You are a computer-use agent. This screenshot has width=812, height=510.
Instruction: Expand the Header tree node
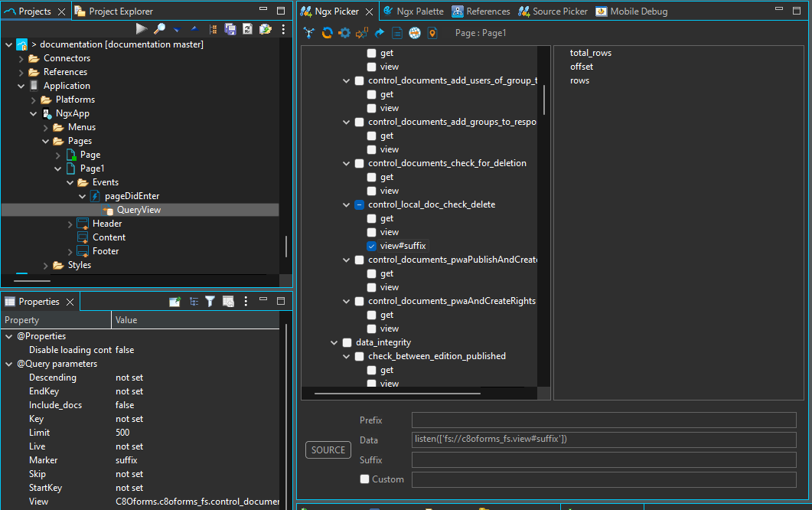(70, 224)
